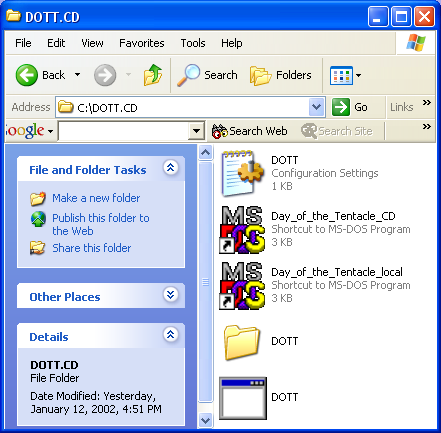Open the File menu
The height and width of the screenshot is (433, 441).
click(x=23, y=43)
